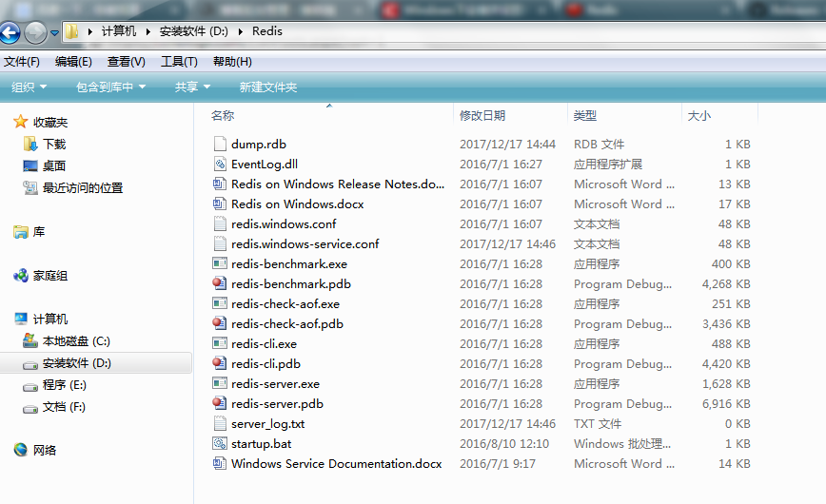Open the 组织 dropdown
Image resolution: width=826 pixels, height=504 pixels.
click(29, 87)
